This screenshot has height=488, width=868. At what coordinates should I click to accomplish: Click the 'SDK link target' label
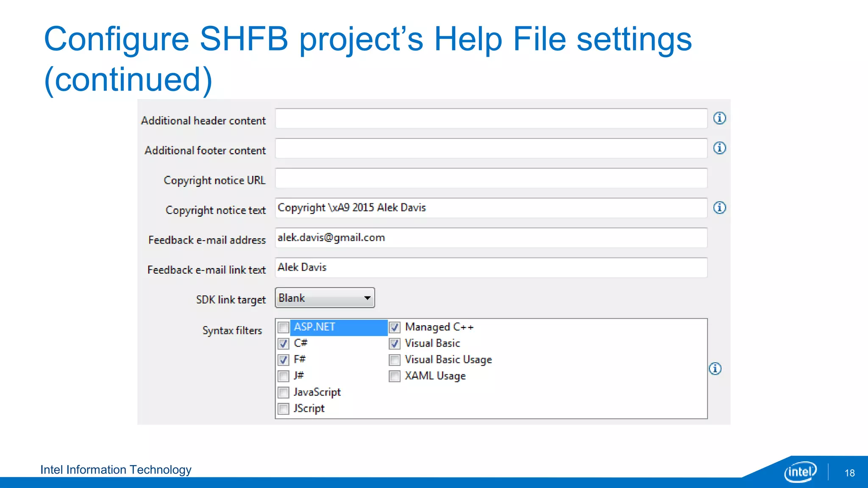pyautogui.click(x=231, y=300)
